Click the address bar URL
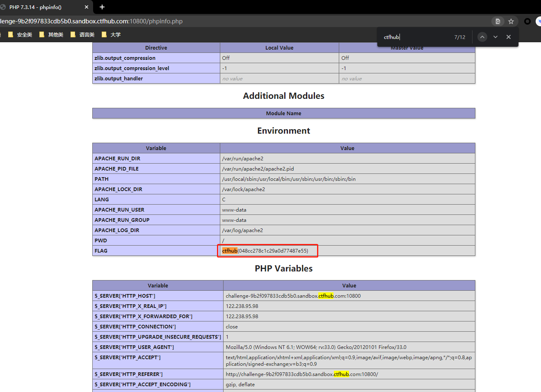Image resolution: width=541 pixels, height=392 pixels. 91,21
